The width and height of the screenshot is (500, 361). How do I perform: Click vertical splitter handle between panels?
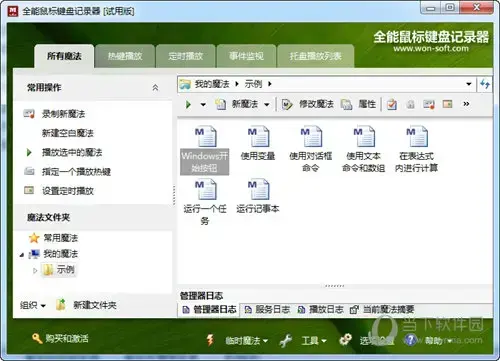pos(174,194)
